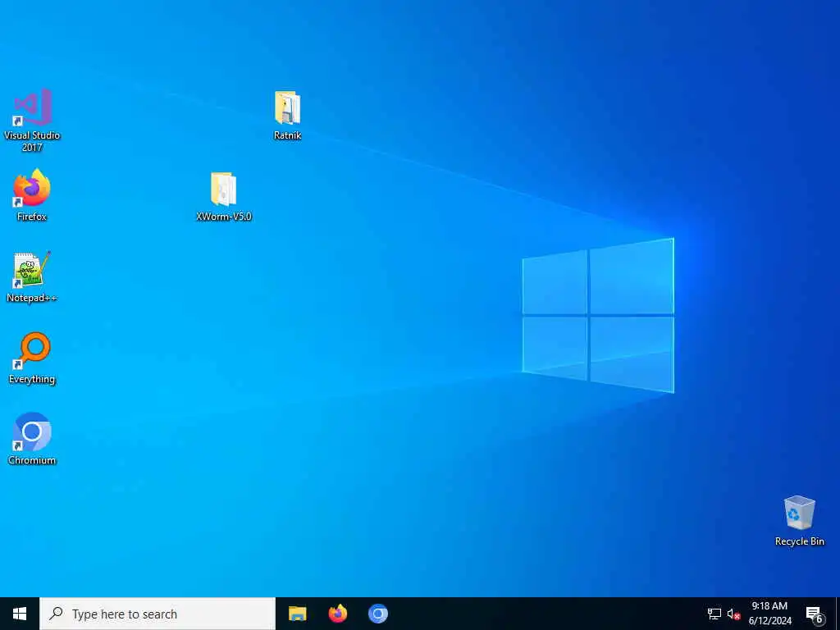This screenshot has height=630, width=840.
Task: Launch Chromium from the taskbar
Action: pos(377,614)
